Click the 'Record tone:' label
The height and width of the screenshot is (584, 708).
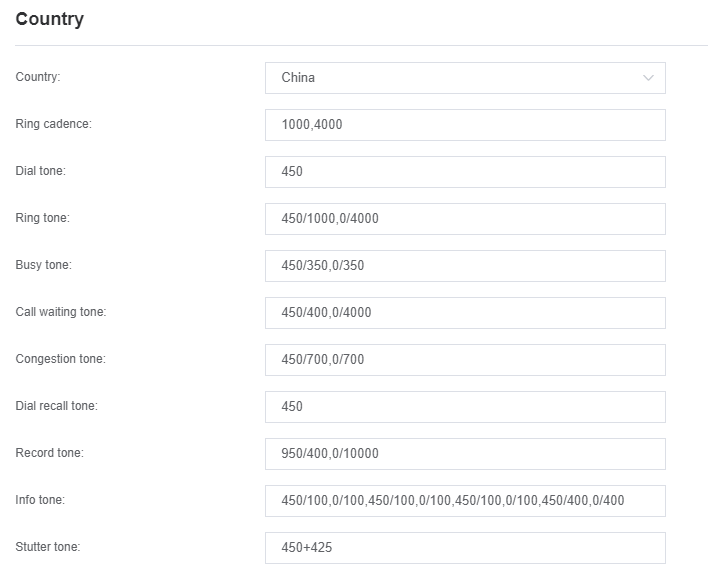[x=50, y=453]
